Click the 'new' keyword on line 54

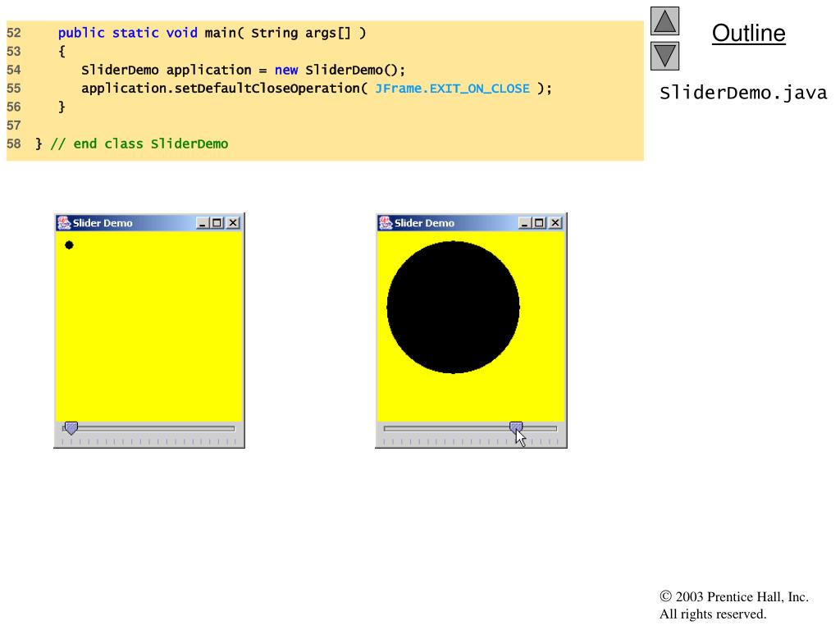pos(286,71)
